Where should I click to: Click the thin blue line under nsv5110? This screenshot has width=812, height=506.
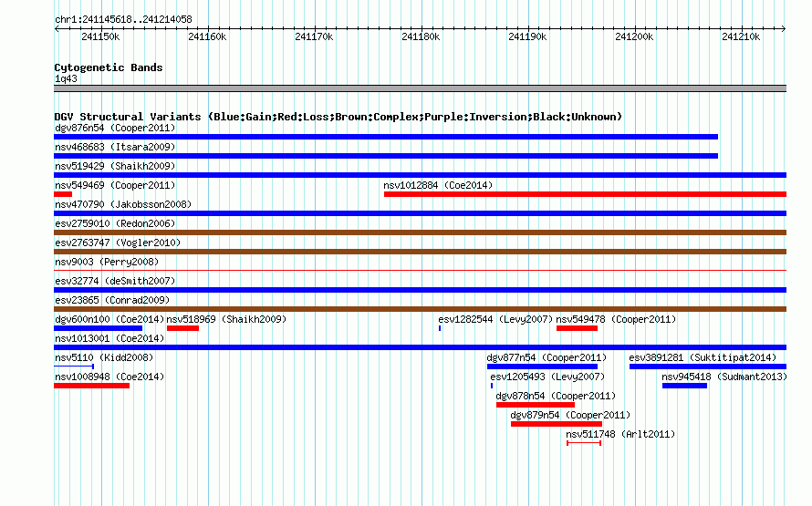coord(74,367)
